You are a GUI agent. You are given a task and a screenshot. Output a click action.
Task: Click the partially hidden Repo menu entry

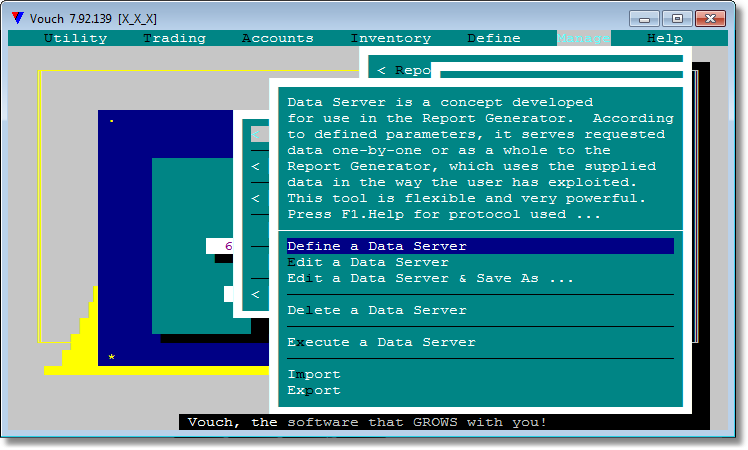404,71
